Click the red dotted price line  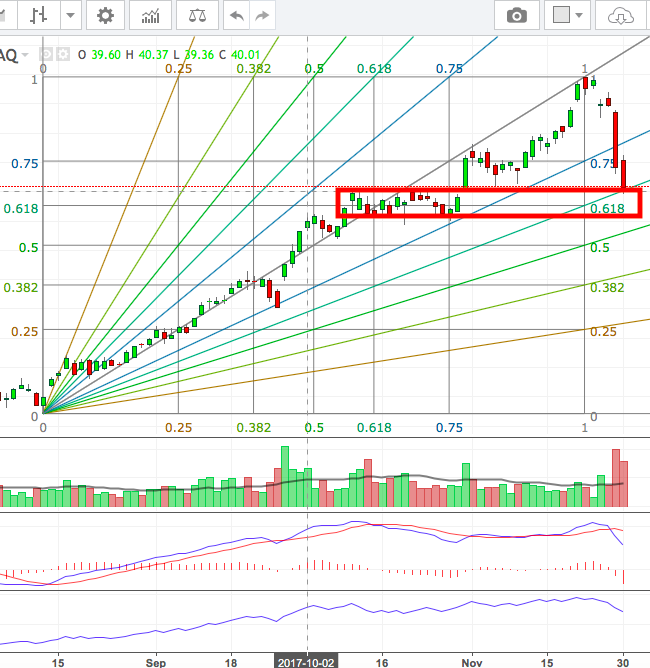click(x=200, y=187)
